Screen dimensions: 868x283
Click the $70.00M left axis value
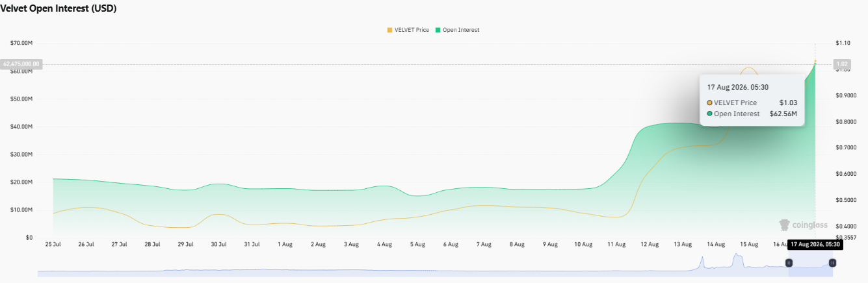[x=21, y=43]
